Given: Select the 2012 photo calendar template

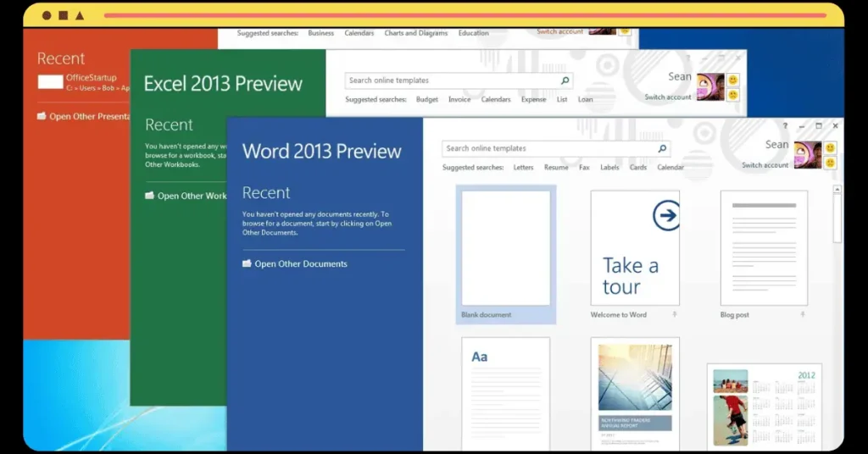Looking at the screenshot, I should click(764, 406).
